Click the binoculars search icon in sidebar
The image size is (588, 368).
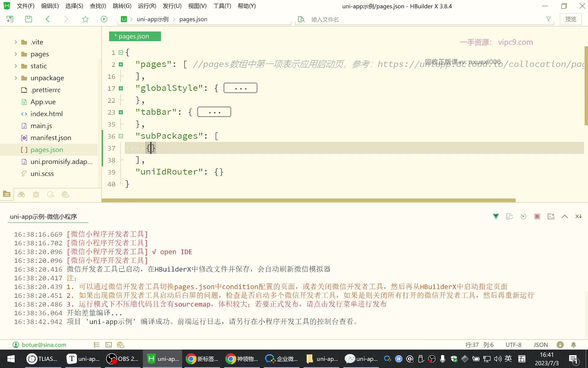click(21, 194)
